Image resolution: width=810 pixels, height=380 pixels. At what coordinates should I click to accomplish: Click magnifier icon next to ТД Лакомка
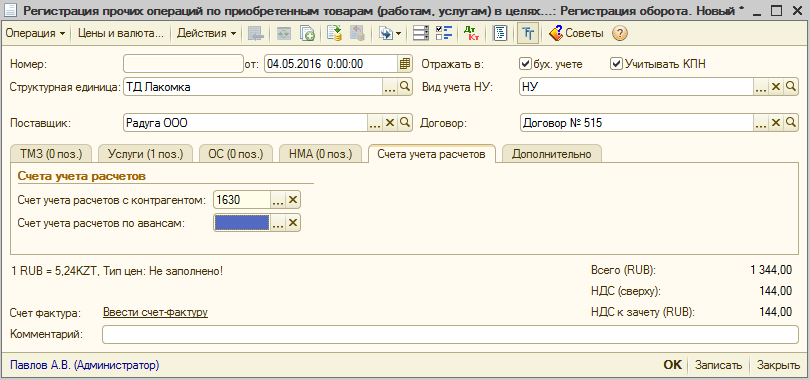pos(405,87)
